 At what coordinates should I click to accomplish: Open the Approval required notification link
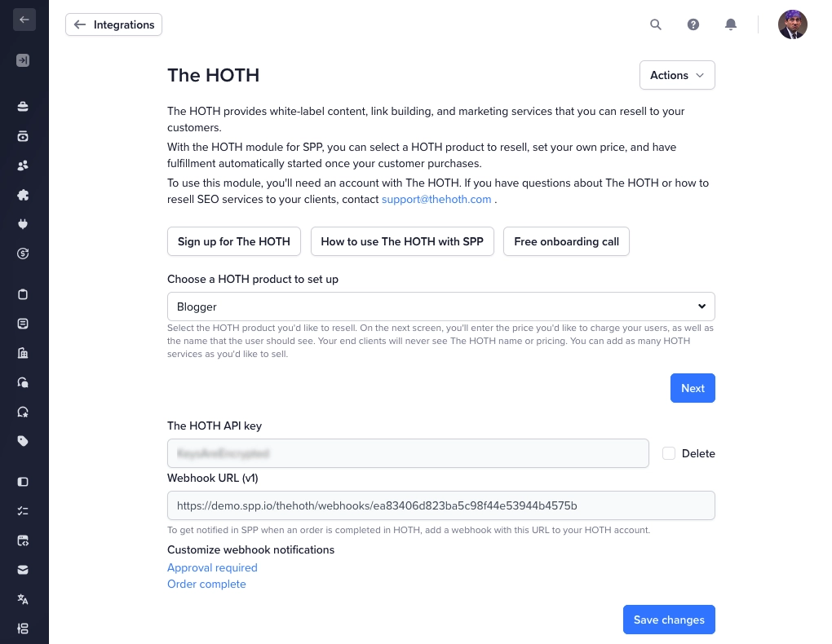click(212, 567)
